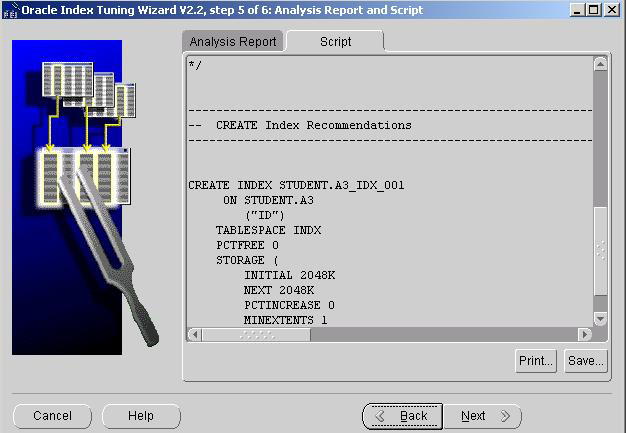Click the horizontal scrollbar left arrow
Image resolution: width=626 pixels, height=433 pixels.
click(194, 334)
